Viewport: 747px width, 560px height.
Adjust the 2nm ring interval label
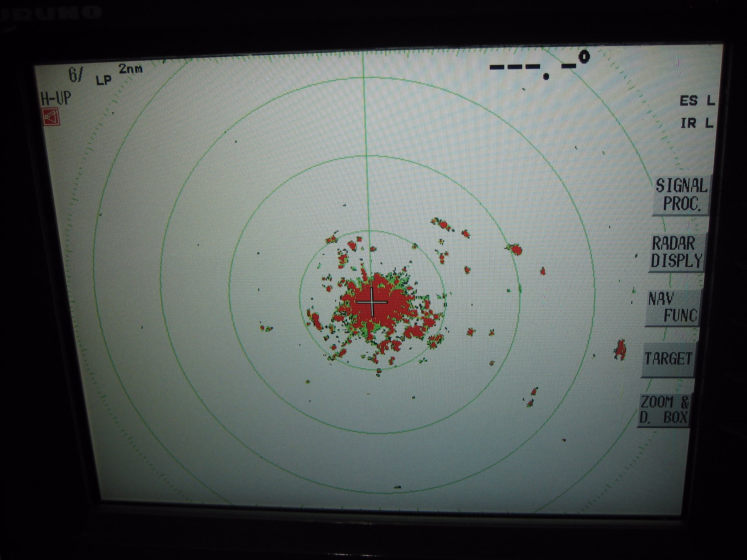click(x=131, y=69)
